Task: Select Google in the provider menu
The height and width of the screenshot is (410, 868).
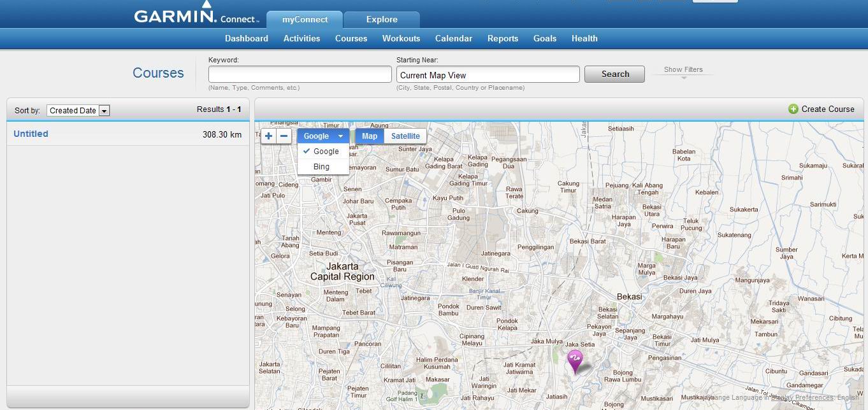Action: tap(323, 152)
